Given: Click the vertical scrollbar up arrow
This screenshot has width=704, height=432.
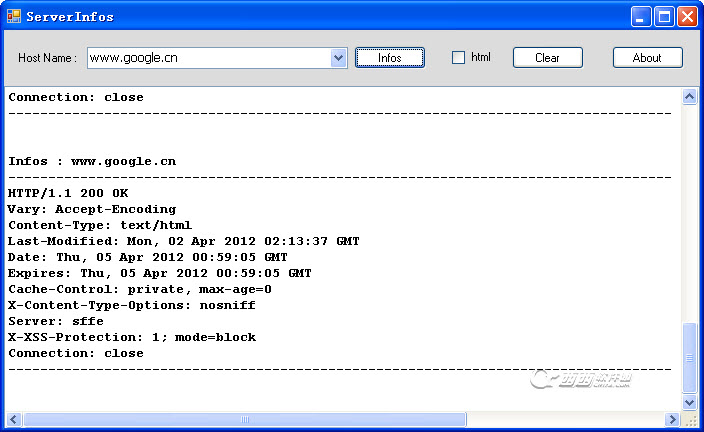Looking at the screenshot, I should coord(689,96).
